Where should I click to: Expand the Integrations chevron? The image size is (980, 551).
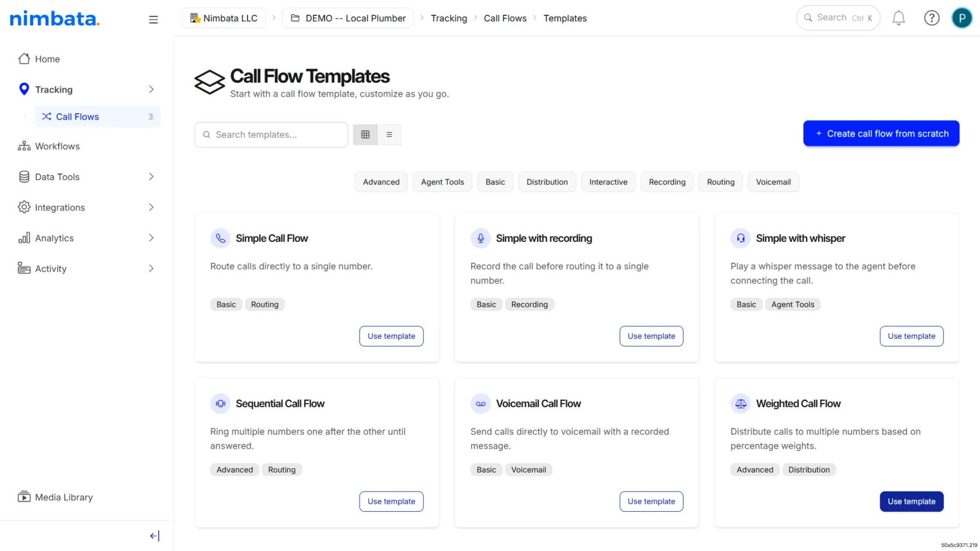[151, 208]
